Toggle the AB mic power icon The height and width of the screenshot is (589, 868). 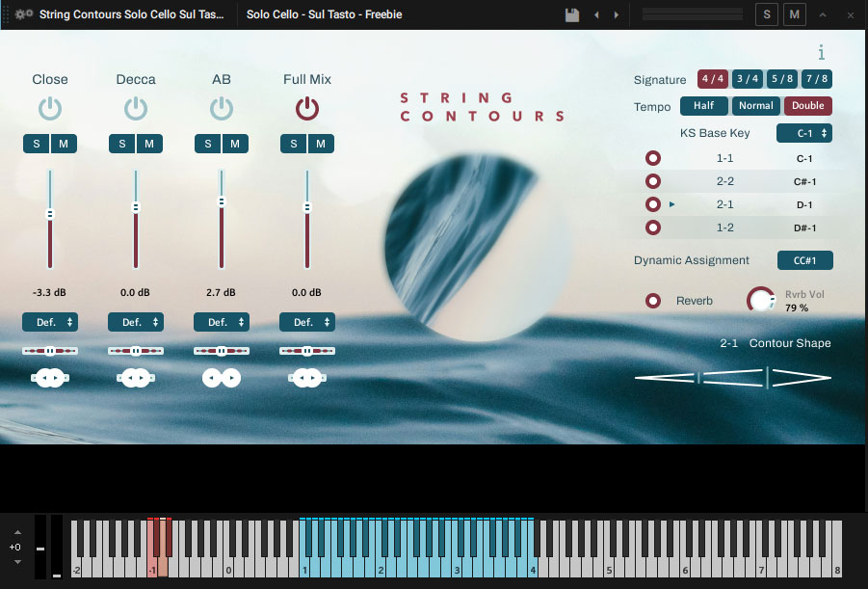222,109
